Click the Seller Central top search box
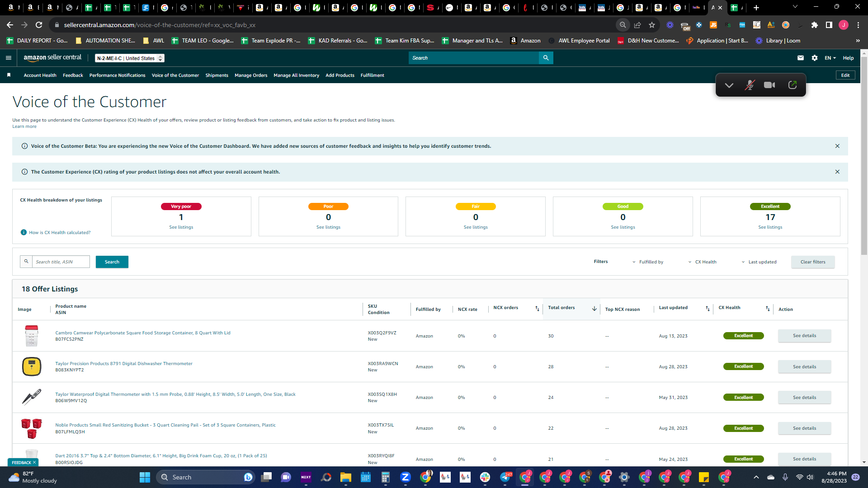Screen dimensions: 868x488 [x=473, y=58]
